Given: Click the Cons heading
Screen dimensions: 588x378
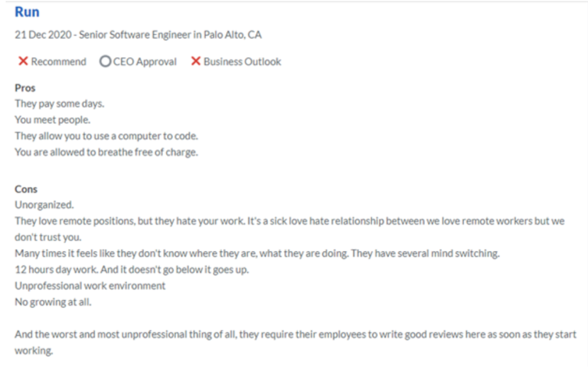Looking at the screenshot, I should (x=26, y=189).
